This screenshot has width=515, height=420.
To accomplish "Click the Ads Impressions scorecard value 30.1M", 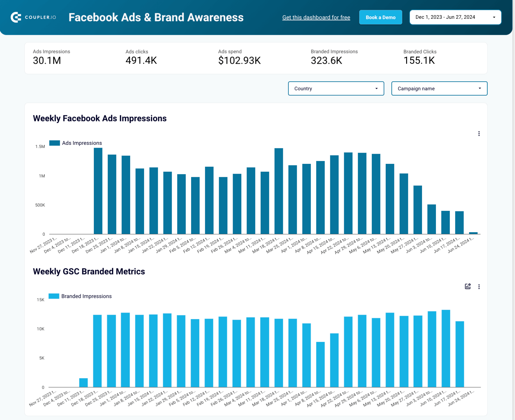I will (x=47, y=61).
